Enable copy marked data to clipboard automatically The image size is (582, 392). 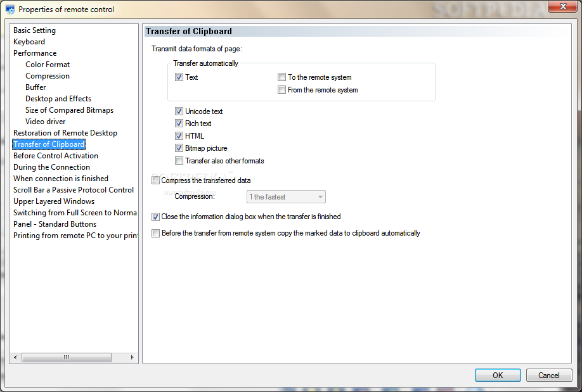click(155, 233)
